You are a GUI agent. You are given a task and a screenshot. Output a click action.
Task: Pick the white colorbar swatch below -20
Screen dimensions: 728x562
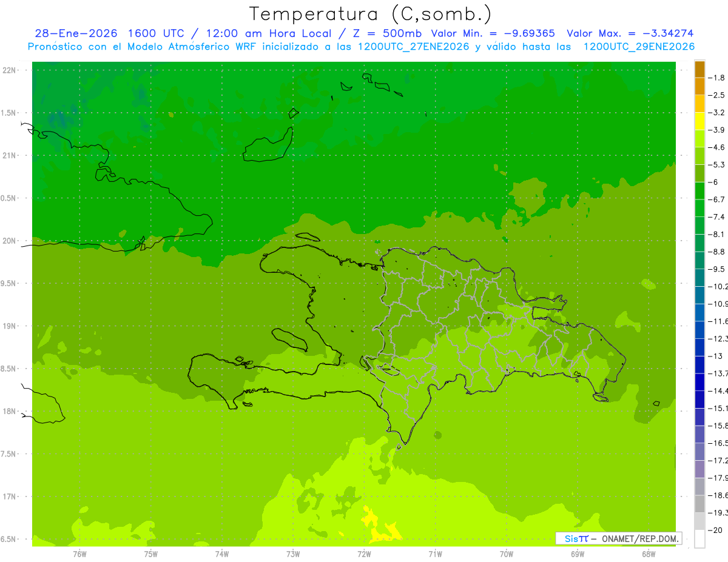click(x=699, y=539)
